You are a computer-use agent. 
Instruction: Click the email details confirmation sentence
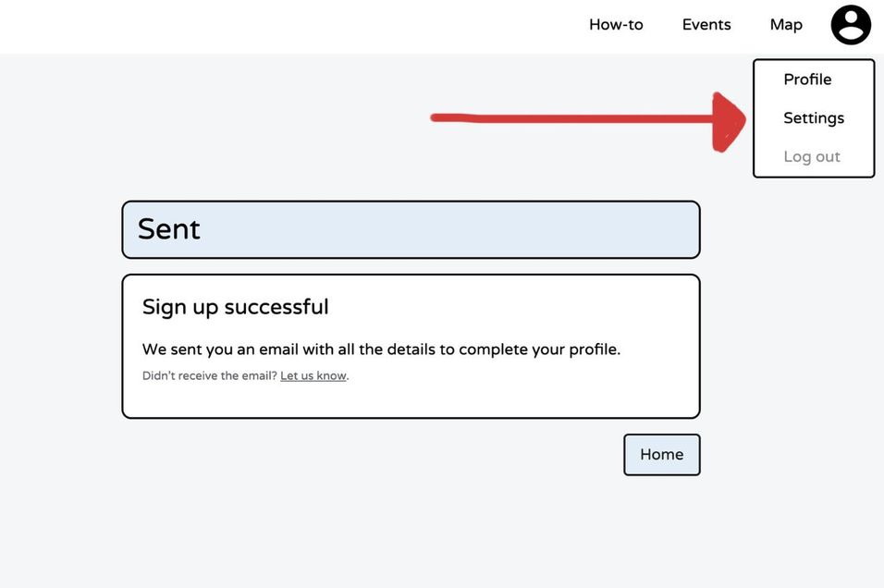coord(381,349)
